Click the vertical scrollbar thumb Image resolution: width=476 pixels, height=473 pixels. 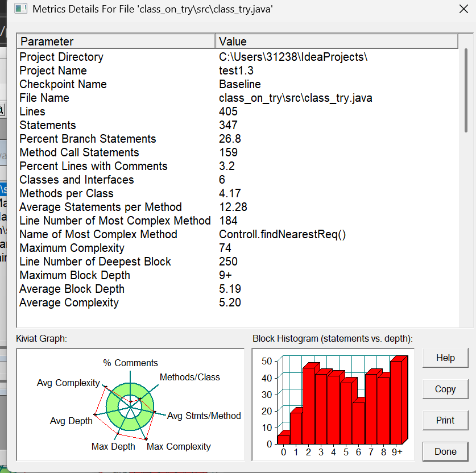coord(466,90)
